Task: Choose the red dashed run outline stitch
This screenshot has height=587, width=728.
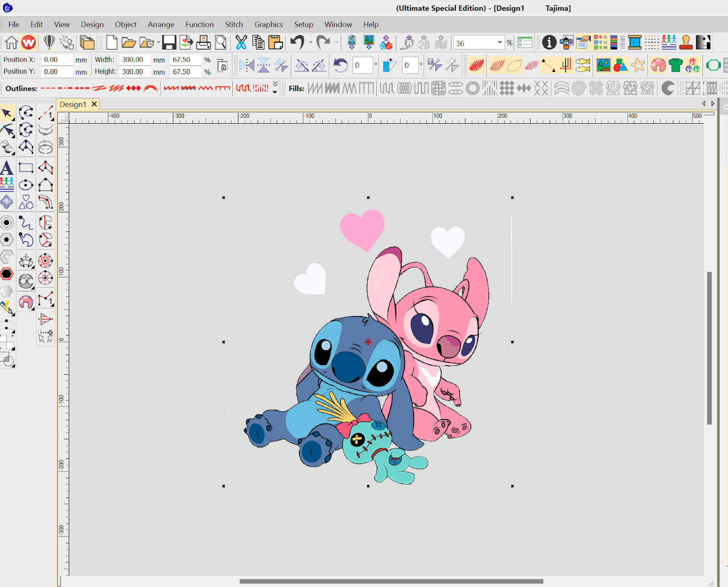Action: point(48,88)
